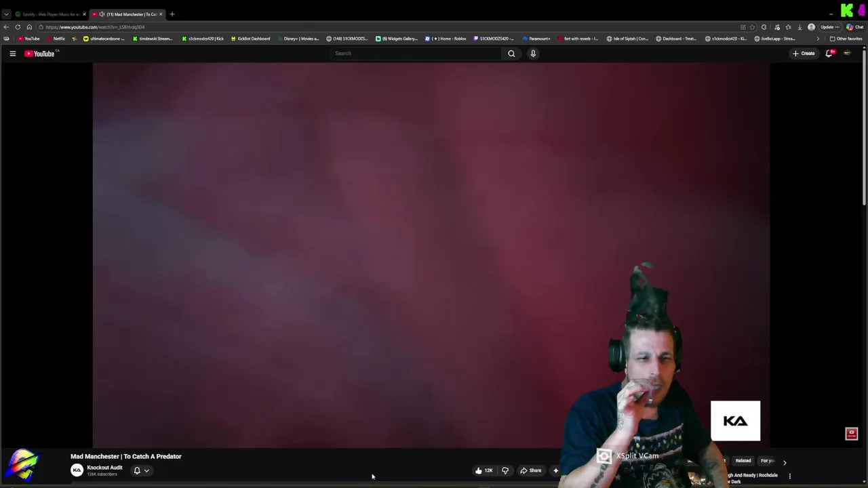Open the Copilot Chat button
This screenshot has height=488, width=868.
pos(854,27)
